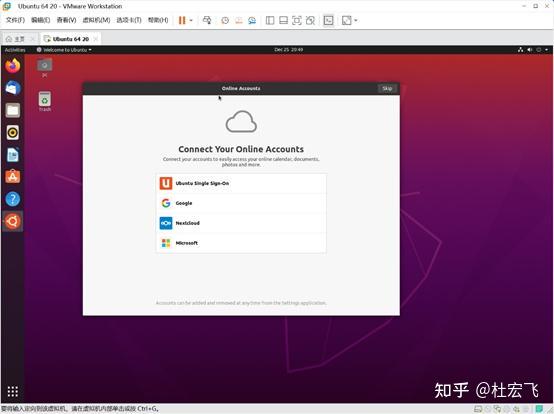
Task: Enter full screen mode icon in toolbar
Action: [x=297, y=20]
